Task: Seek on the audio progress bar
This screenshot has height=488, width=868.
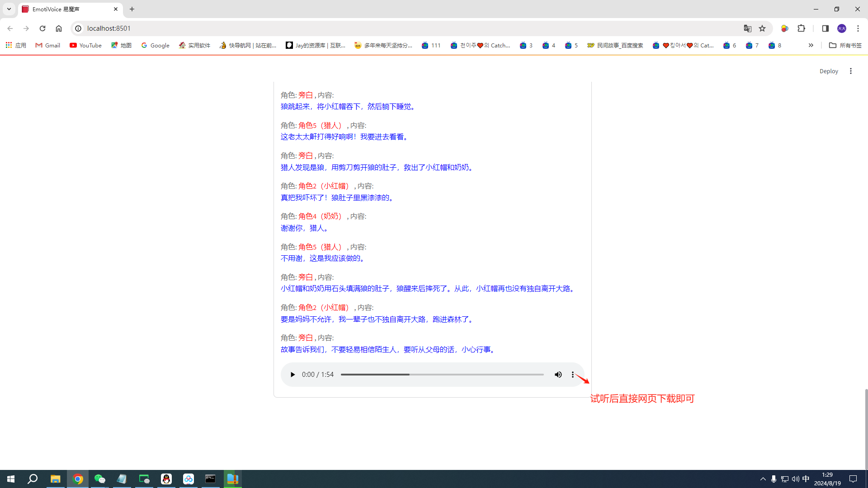Action: (442, 375)
